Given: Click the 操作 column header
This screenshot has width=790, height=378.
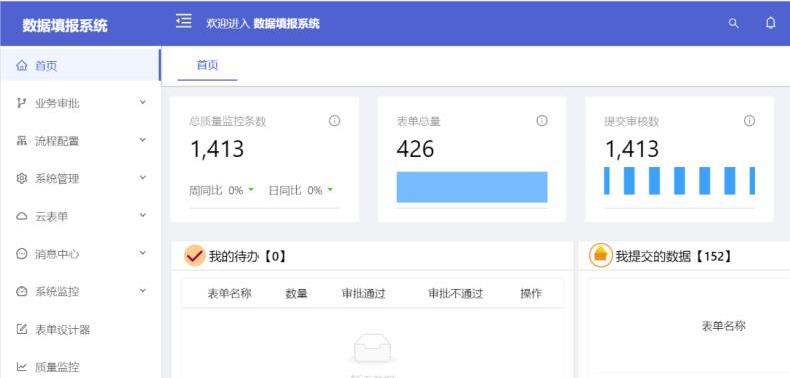Looking at the screenshot, I should [x=531, y=293].
